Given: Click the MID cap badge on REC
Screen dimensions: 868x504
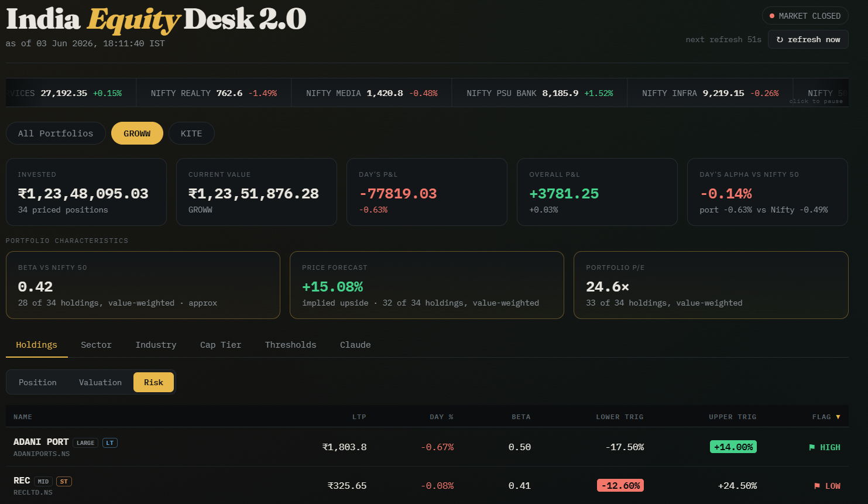Looking at the screenshot, I should pos(43,481).
